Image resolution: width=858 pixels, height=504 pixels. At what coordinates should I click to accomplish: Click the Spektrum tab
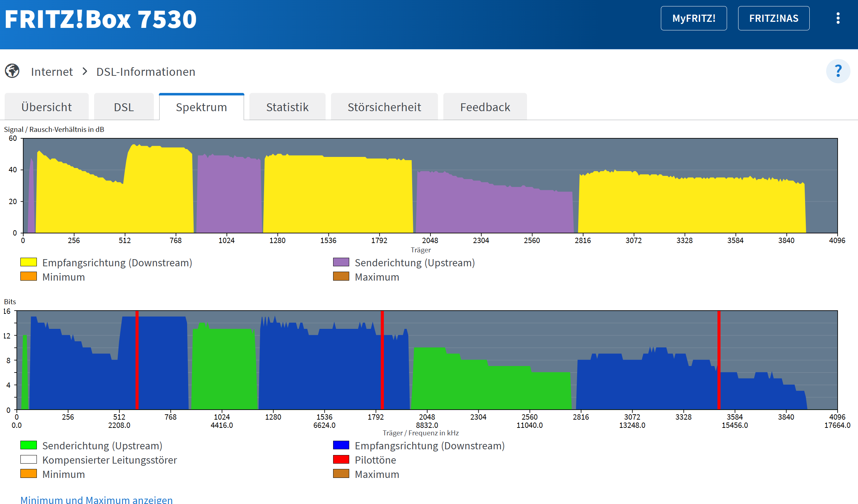pos(201,107)
